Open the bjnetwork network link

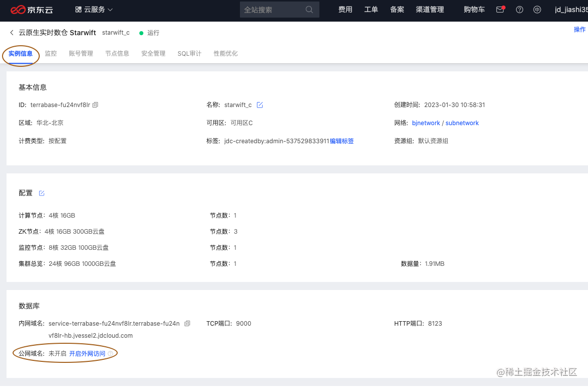pos(426,123)
